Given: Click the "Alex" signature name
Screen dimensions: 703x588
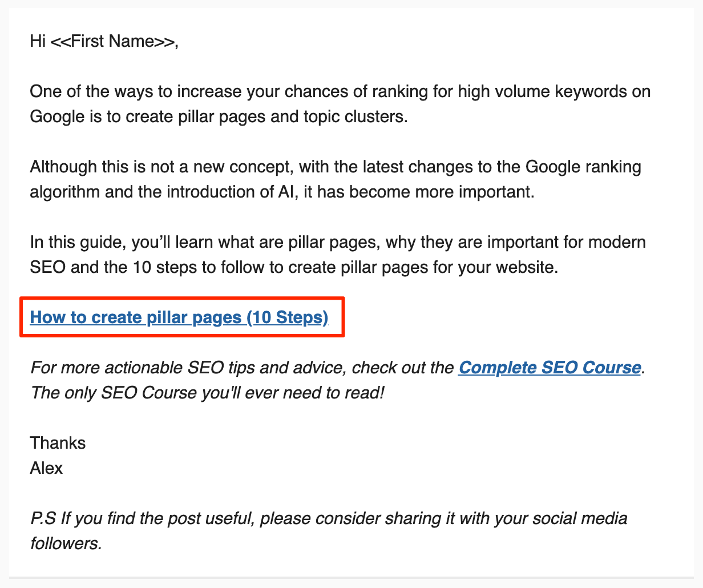Looking at the screenshot, I should pyautogui.click(x=46, y=468).
